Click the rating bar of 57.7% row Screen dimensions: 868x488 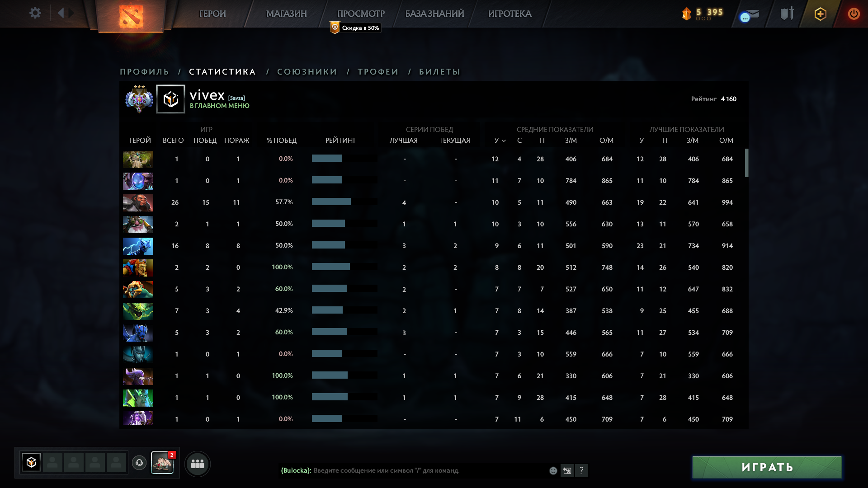point(344,202)
